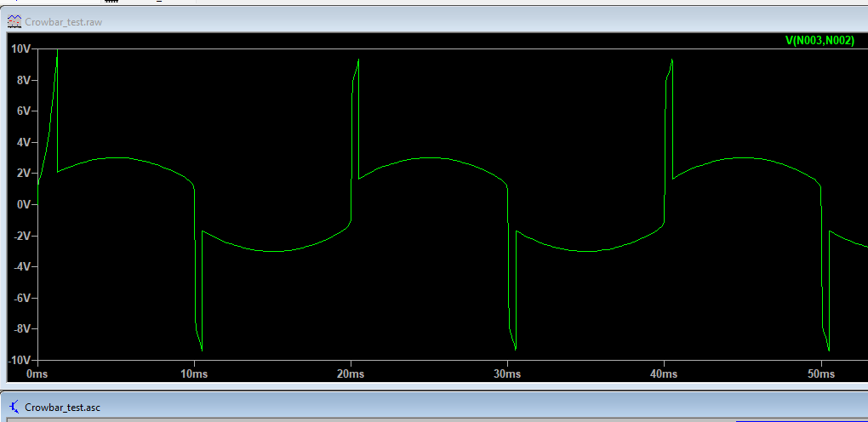The width and height of the screenshot is (868, 422).
Task: Click the Crowbar_test.asc schematic window icon
Action: coord(14,408)
